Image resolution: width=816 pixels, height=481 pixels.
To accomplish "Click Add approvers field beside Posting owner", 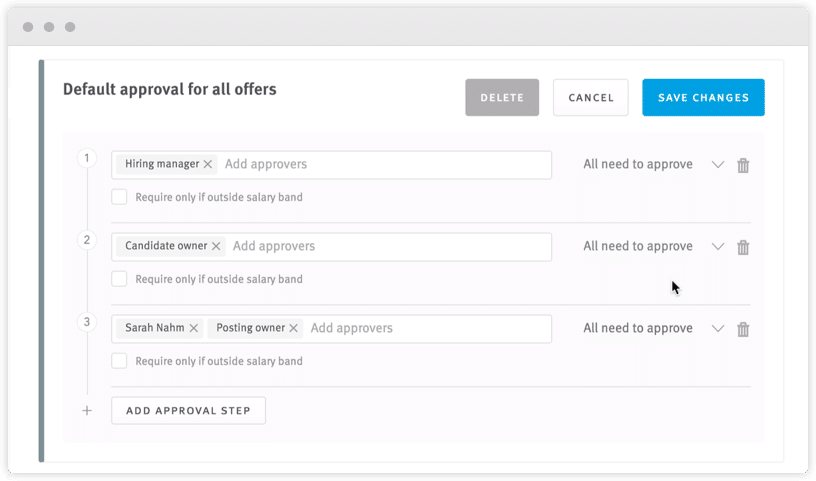I will click(x=428, y=328).
